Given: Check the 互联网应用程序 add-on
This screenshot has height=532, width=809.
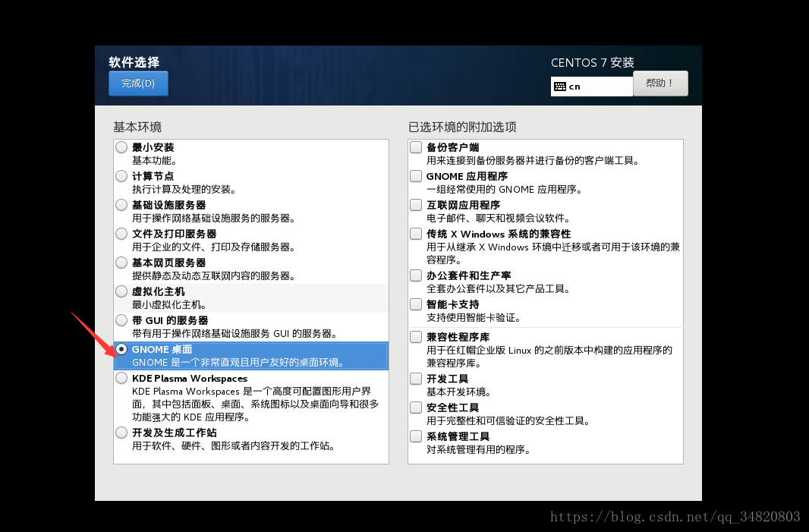Looking at the screenshot, I should pyautogui.click(x=416, y=205).
